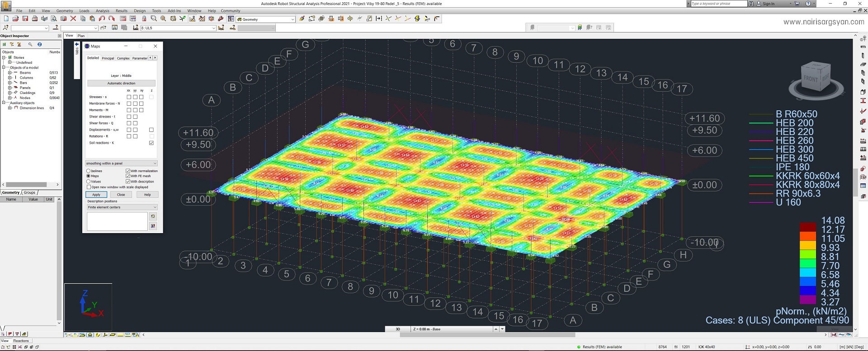Viewport: 868px width, 351px height.
Task: Click the 14.08 dark red legend swatch
Action: [807, 227]
